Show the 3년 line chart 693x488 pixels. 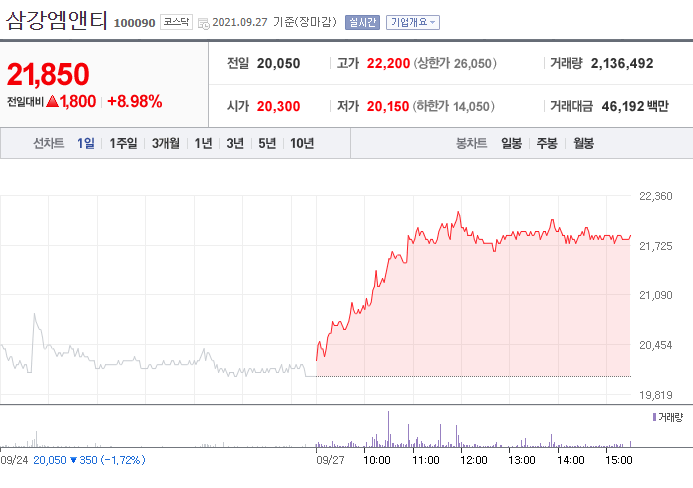pyautogui.click(x=235, y=143)
